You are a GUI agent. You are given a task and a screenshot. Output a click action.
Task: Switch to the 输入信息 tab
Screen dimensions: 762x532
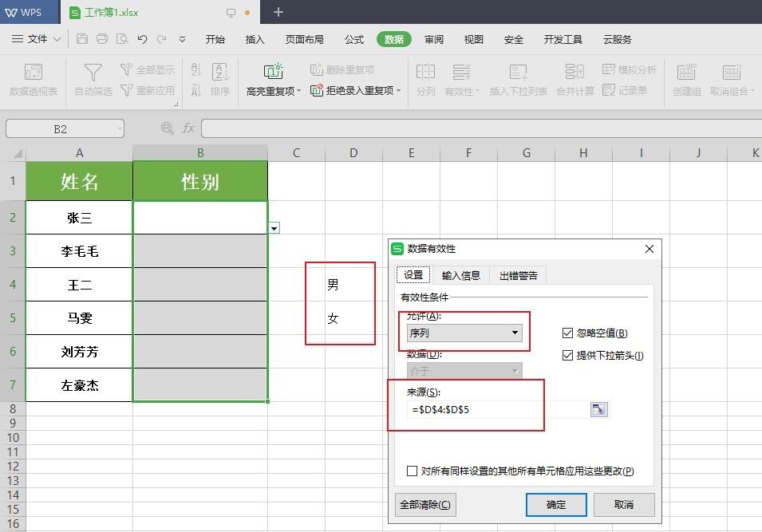tap(460, 276)
